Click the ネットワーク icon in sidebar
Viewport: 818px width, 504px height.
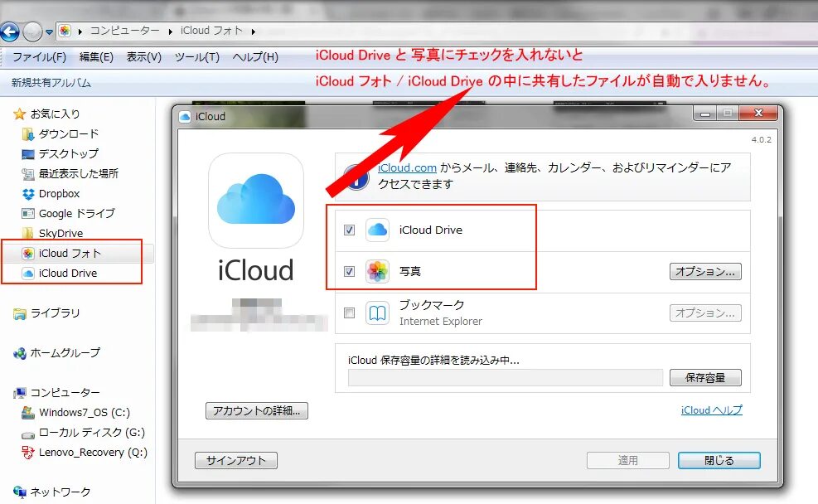pyautogui.click(x=19, y=492)
